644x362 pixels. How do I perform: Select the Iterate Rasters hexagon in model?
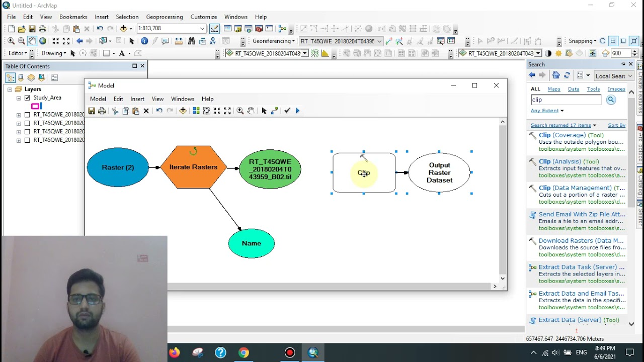(x=194, y=167)
